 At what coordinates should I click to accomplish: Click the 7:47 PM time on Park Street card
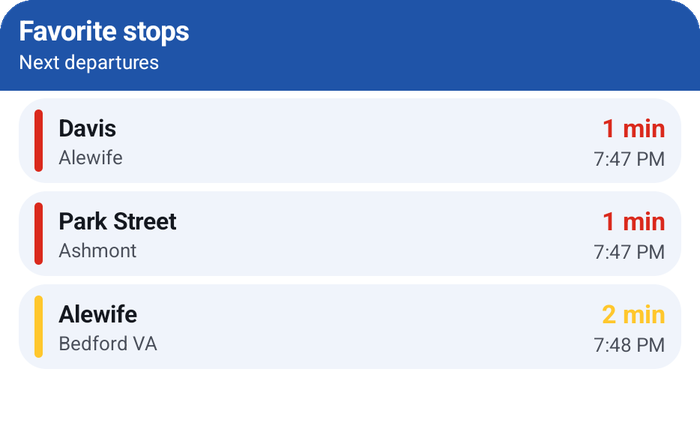(x=629, y=252)
